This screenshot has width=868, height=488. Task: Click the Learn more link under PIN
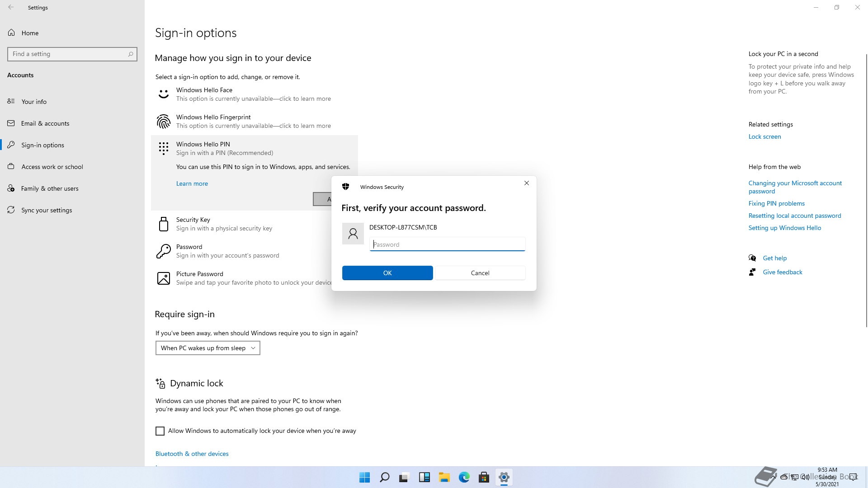tap(192, 183)
